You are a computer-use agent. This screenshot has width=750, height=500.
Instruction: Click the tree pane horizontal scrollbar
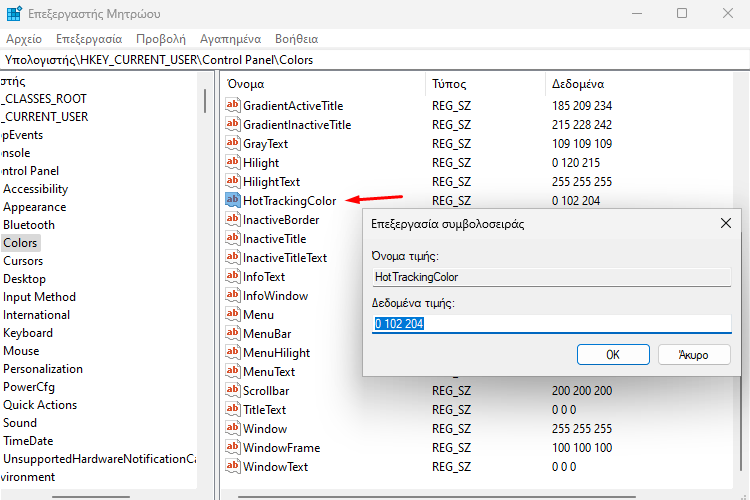click(91, 497)
